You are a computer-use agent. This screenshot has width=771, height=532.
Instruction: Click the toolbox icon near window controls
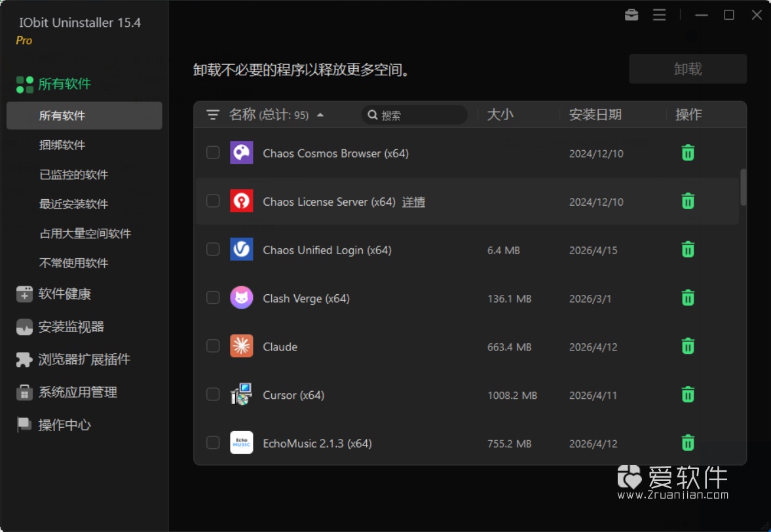(x=631, y=14)
